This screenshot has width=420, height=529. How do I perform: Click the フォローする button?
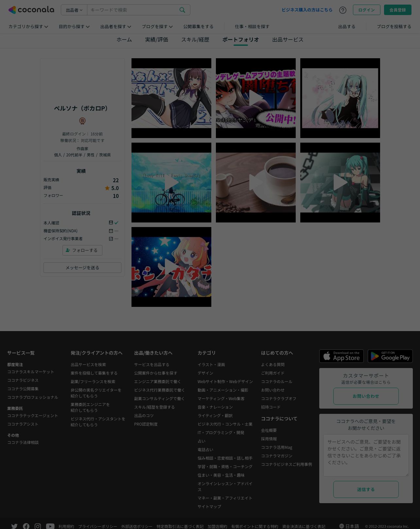[82, 250]
